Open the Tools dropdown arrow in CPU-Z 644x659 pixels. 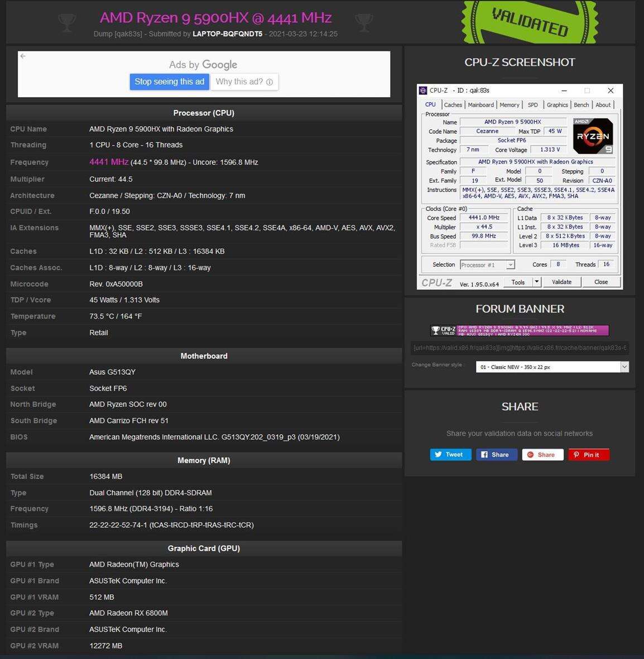536,282
